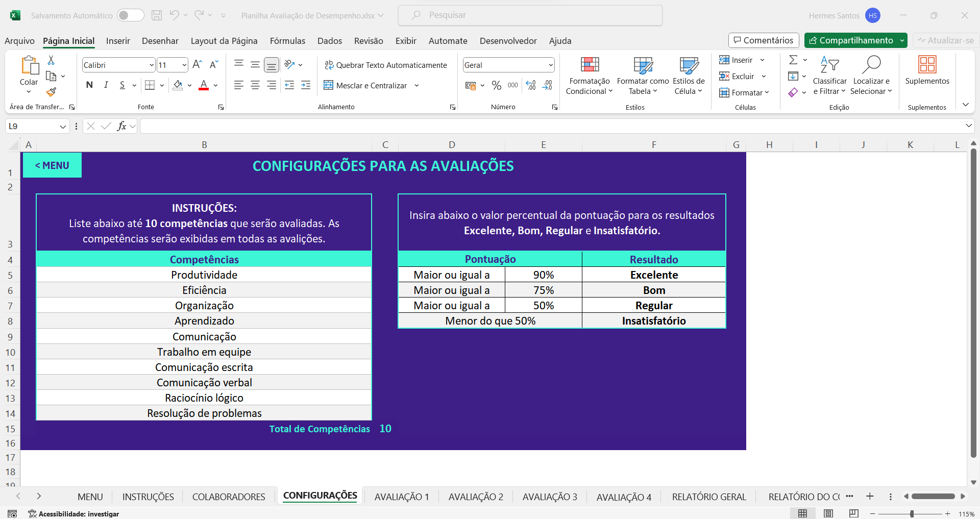Open Classificar e Filtrar menu
980x519 pixels.
click(x=829, y=76)
